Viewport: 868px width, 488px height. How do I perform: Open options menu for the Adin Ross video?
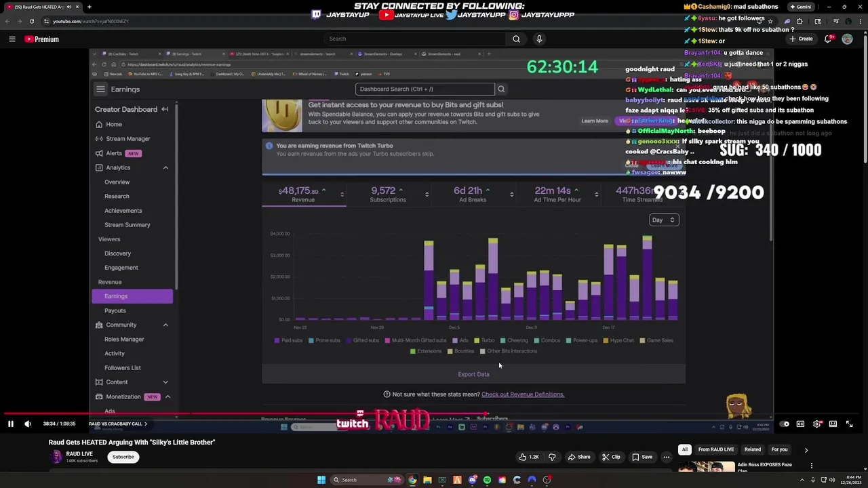(812, 466)
